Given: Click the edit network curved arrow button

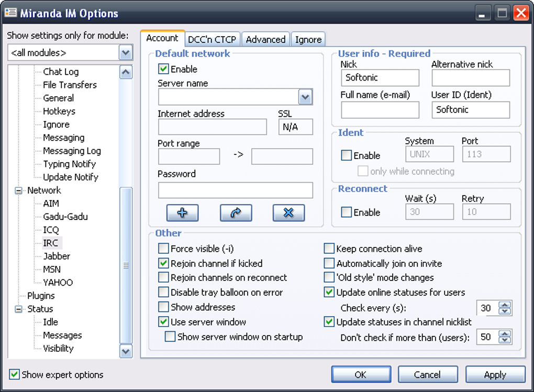Looking at the screenshot, I should point(236,213).
